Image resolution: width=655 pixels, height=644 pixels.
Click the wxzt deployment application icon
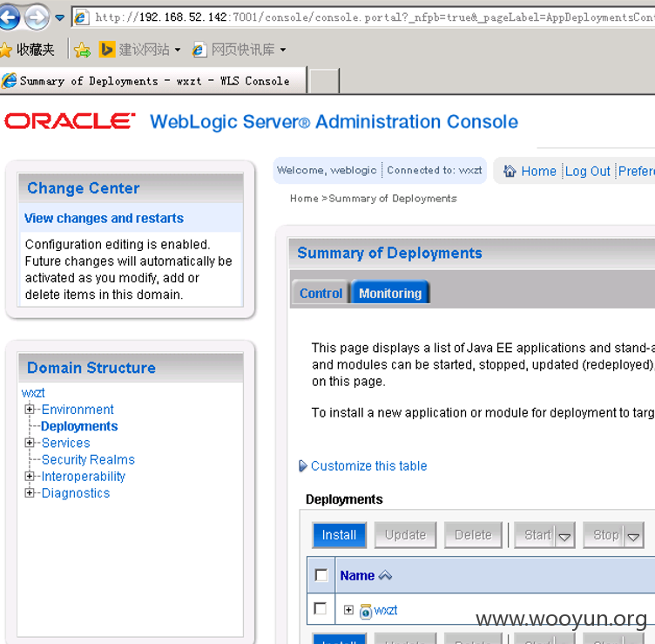(x=366, y=611)
